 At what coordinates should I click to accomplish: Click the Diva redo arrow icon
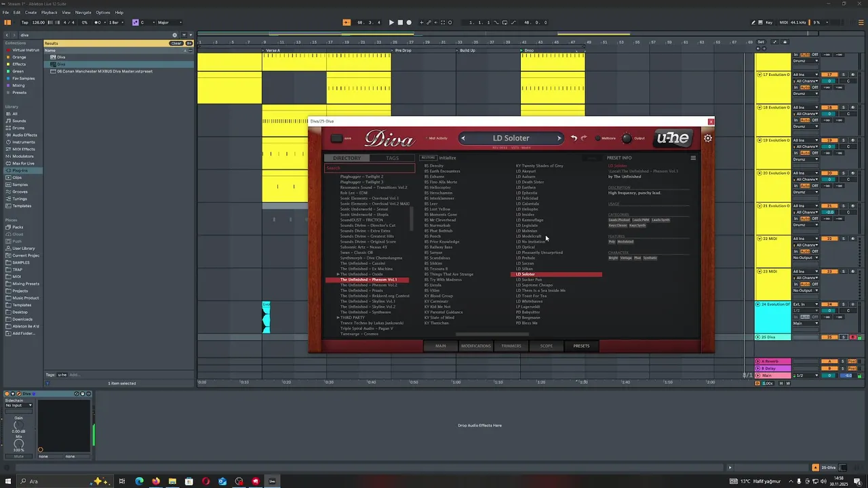click(x=583, y=138)
